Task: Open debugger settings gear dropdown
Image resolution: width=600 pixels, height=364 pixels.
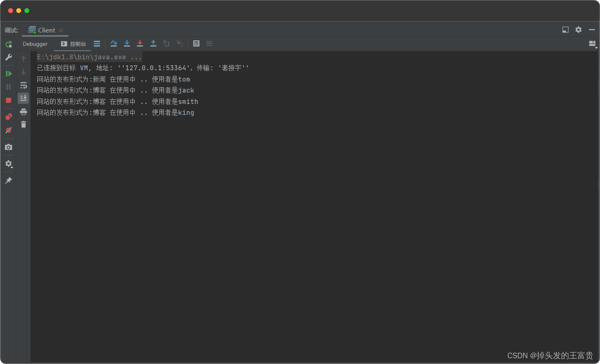Action: coord(9,164)
